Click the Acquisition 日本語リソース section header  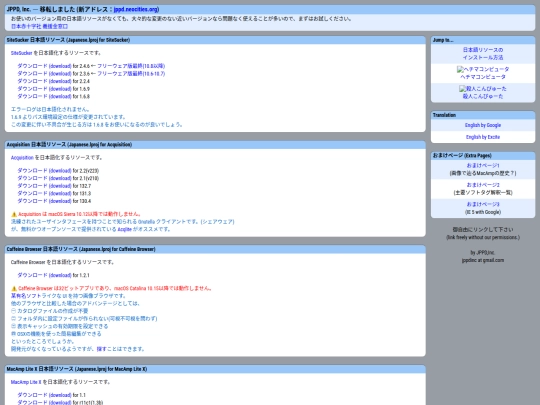click(x=215, y=145)
